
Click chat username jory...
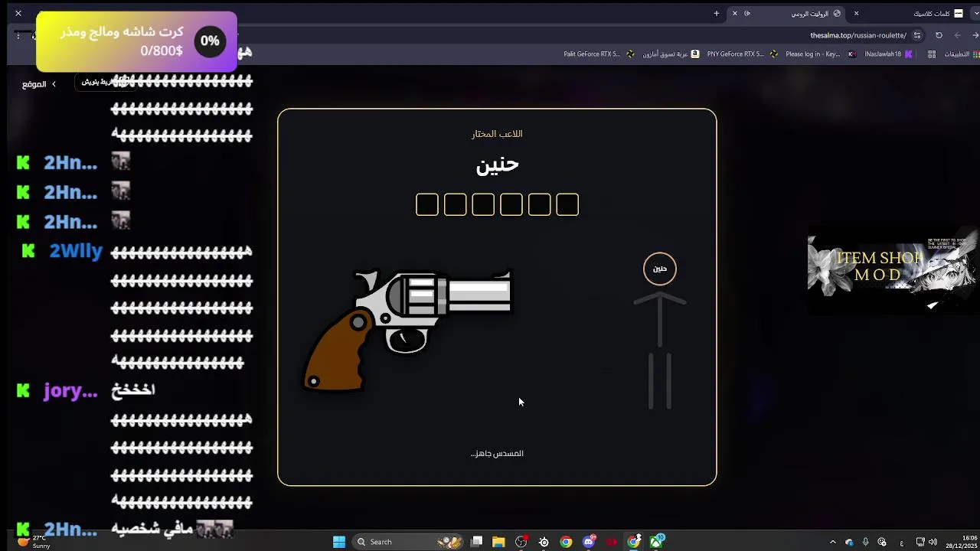(x=70, y=391)
